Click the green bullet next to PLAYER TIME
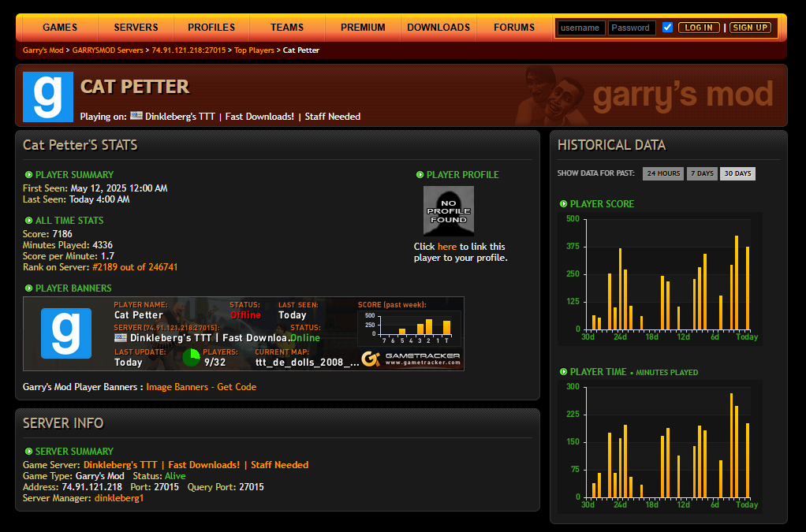Viewport: 806px width, 532px height. (563, 372)
